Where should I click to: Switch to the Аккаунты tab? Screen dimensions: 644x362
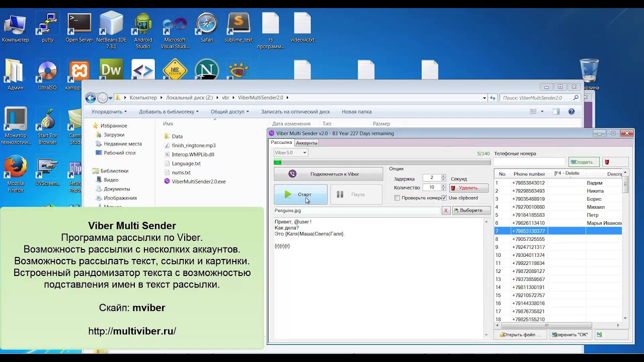[306, 143]
